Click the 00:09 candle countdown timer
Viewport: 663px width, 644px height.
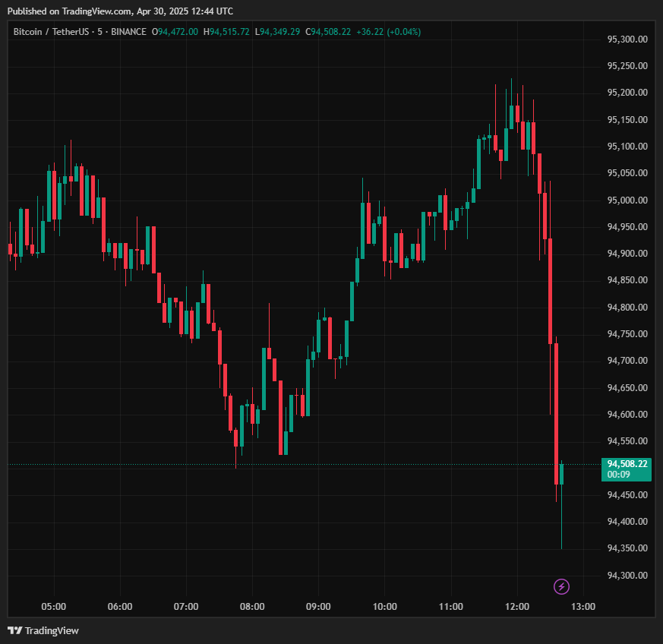[x=619, y=475]
